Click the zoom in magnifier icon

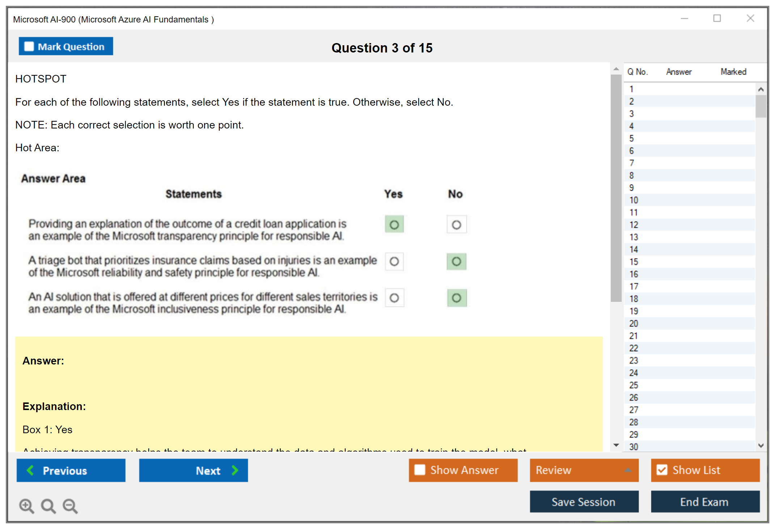click(x=26, y=506)
